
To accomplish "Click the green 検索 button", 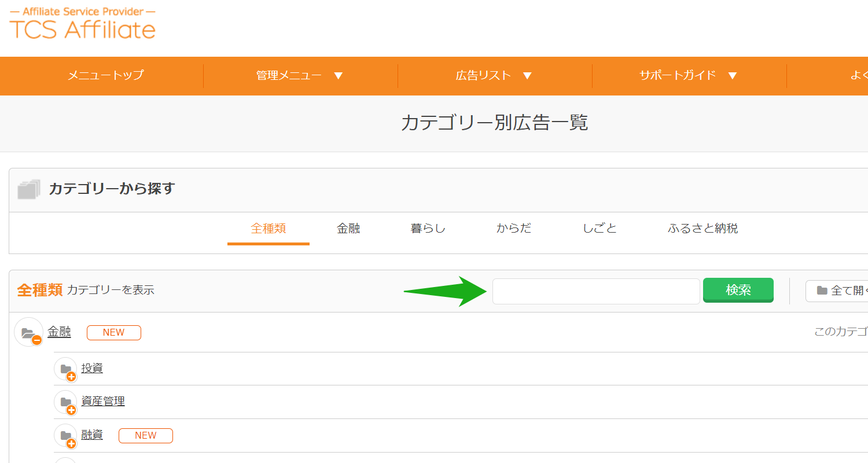I will point(738,290).
